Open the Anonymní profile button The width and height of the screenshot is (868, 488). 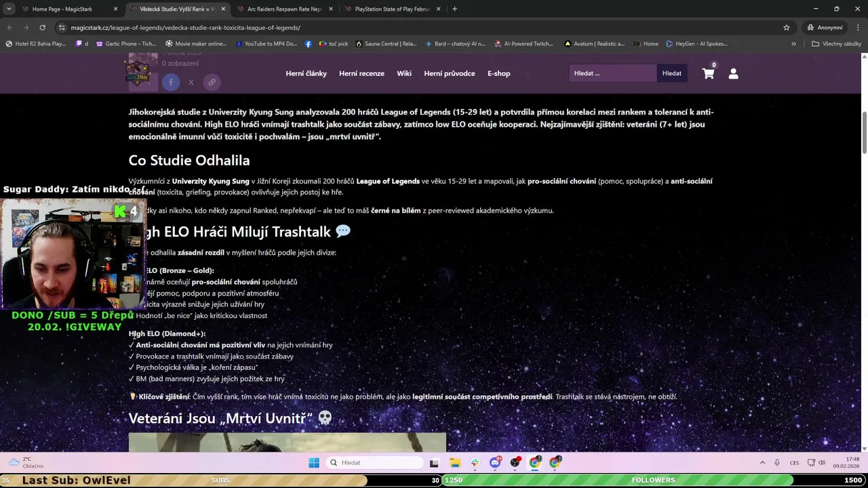pos(825,28)
